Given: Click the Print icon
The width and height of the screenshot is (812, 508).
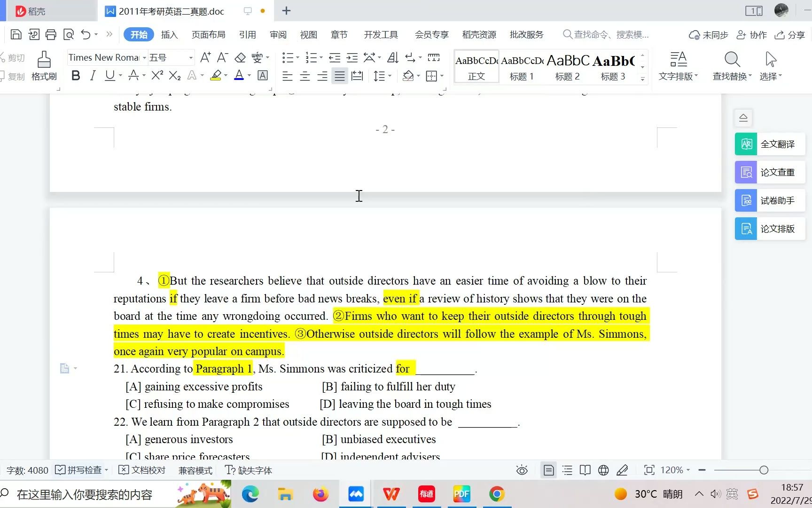Looking at the screenshot, I should tap(51, 34).
